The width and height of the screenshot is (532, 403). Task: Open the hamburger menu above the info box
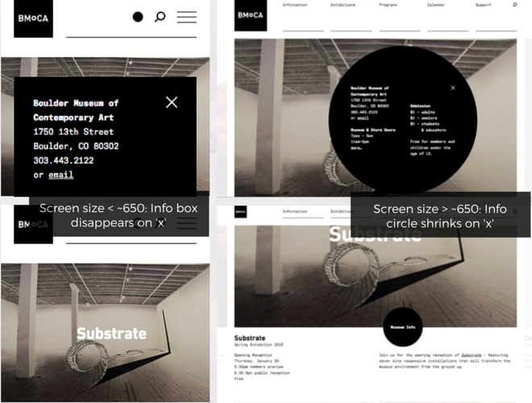pos(187,17)
